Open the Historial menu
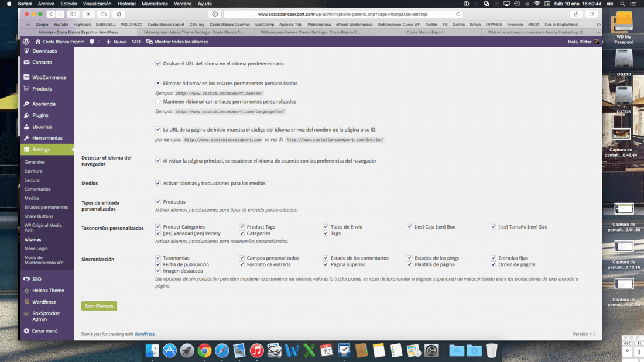Viewport: 644px width, 362px height. coord(126,4)
